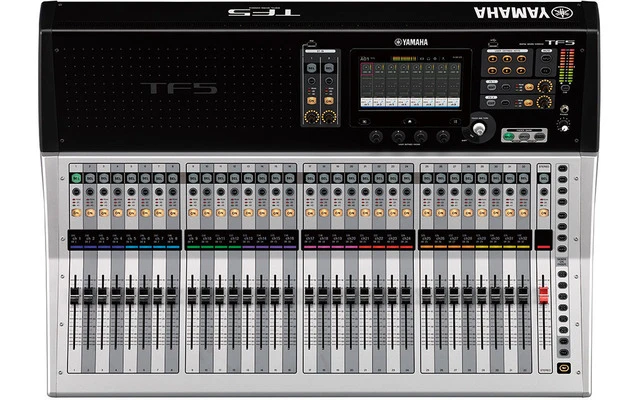Cue the STEREO master channel
Image resolution: width=640 pixels, height=400 pixels.
544,191
